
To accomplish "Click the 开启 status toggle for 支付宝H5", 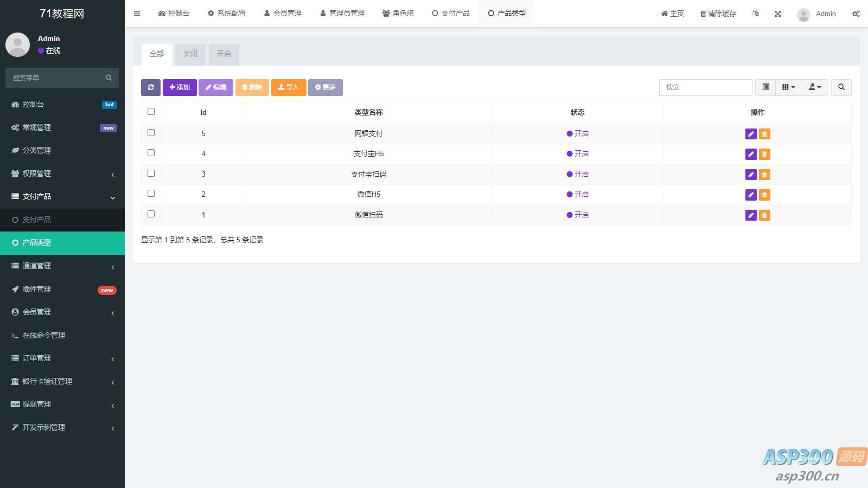I will tap(577, 154).
